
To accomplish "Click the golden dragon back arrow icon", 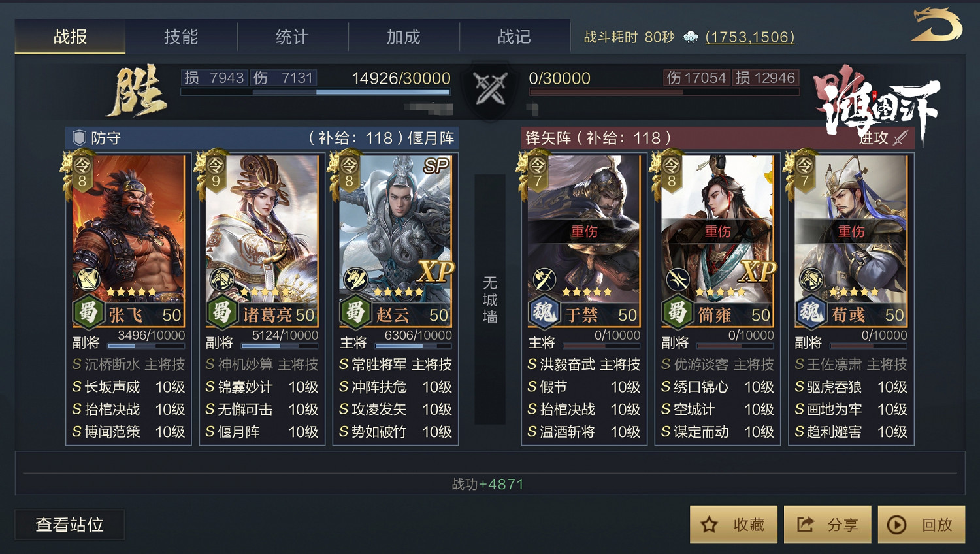I will [x=938, y=25].
